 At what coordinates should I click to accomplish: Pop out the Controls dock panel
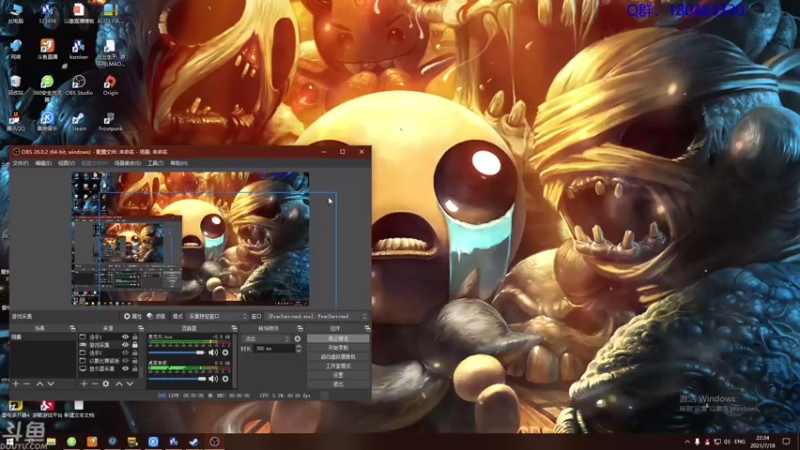(x=367, y=329)
